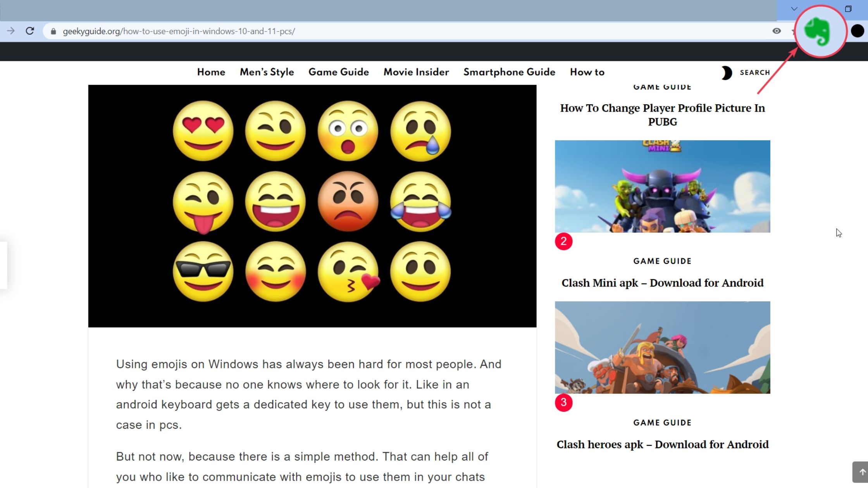
Task: Click the Evernote elephant extension icon
Action: click(x=818, y=32)
